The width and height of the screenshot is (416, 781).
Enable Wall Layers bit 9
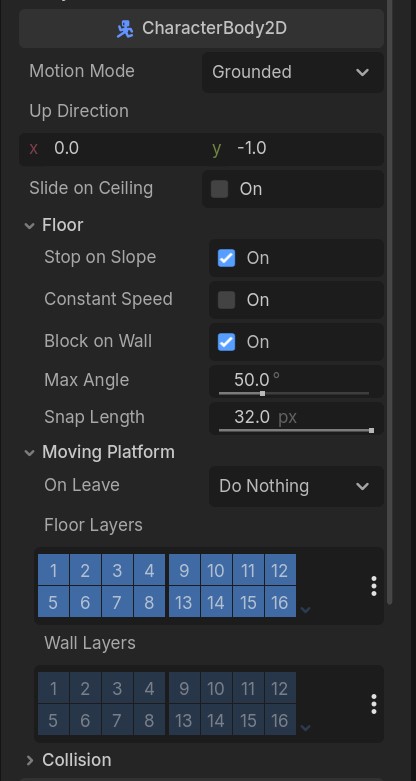pyautogui.click(x=184, y=688)
